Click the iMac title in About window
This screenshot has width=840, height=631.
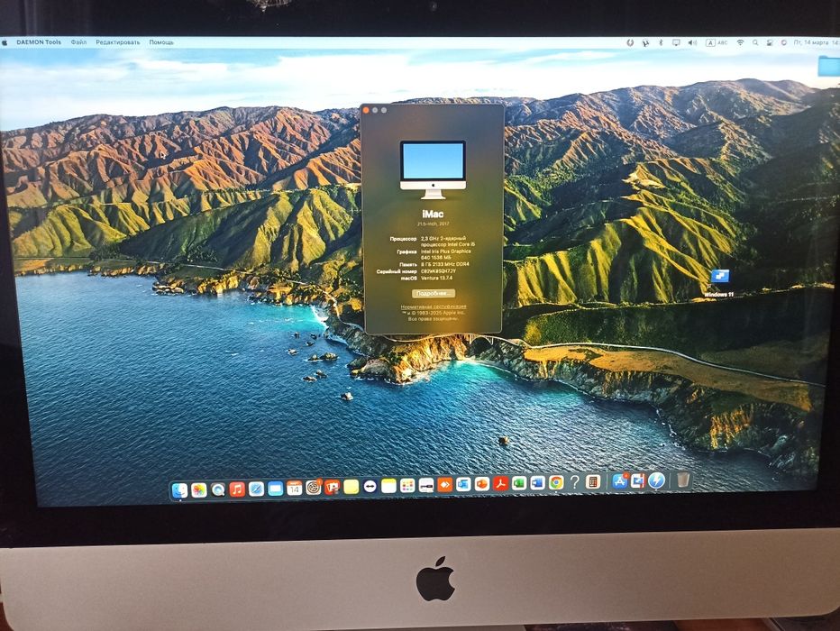coord(433,214)
